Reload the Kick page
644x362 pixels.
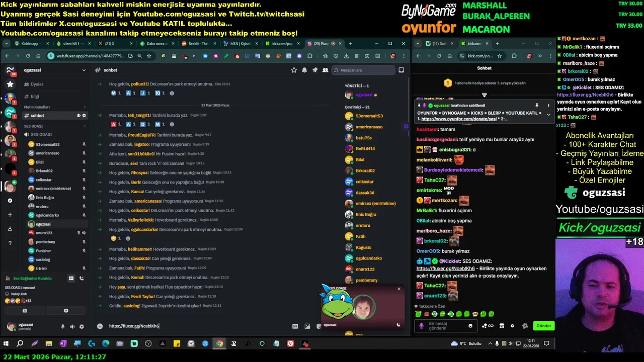[439, 56]
